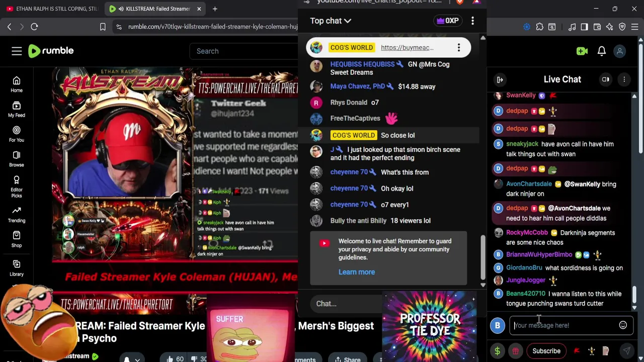Click the red gift subscription icon
The image size is (644, 362).
pyautogui.click(x=515, y=351)
